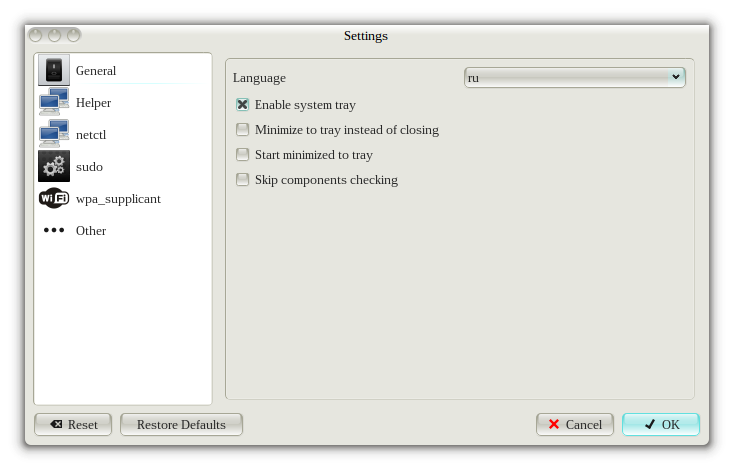Click the leftmost round title bar button
The image size is (734, 470).
pos(37,35)
